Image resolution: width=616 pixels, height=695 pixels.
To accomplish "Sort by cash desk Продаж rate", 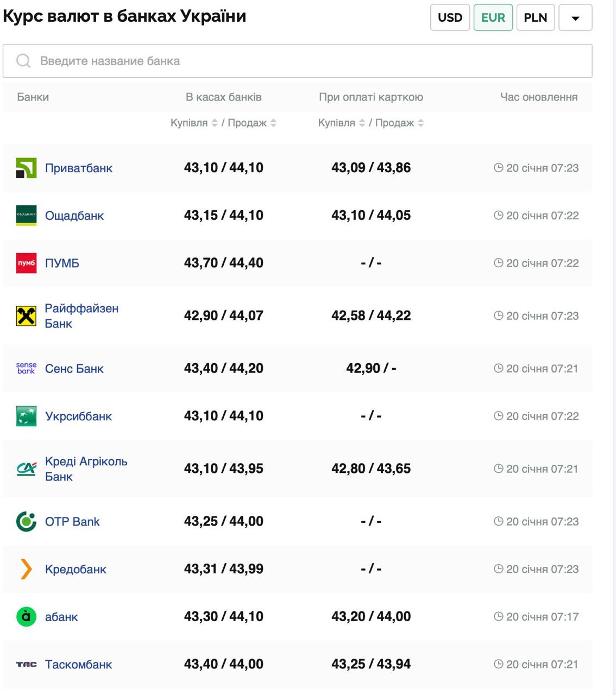I will click(x=273, y=123).
